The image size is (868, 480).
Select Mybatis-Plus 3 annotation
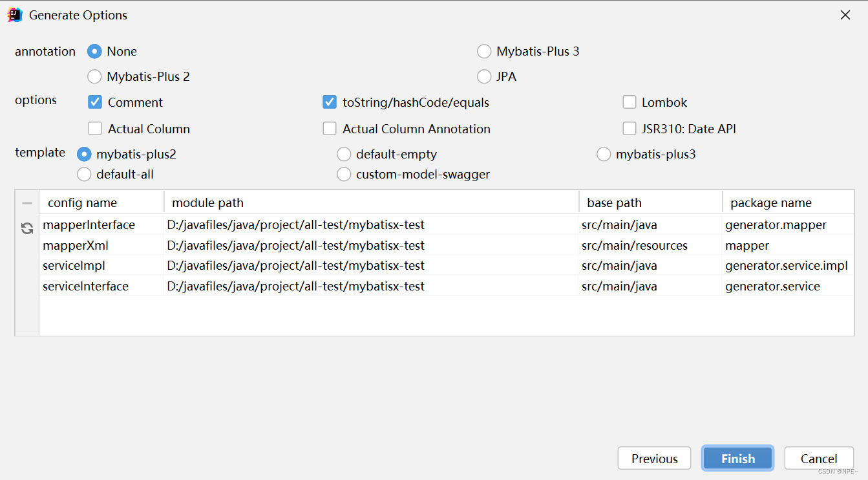point(484,51)
